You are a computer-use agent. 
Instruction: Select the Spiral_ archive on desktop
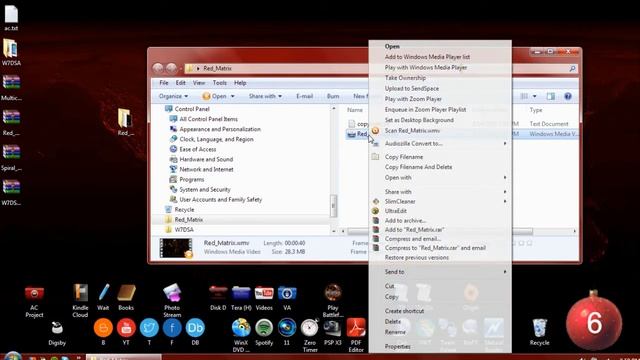(x=11, y=157)
